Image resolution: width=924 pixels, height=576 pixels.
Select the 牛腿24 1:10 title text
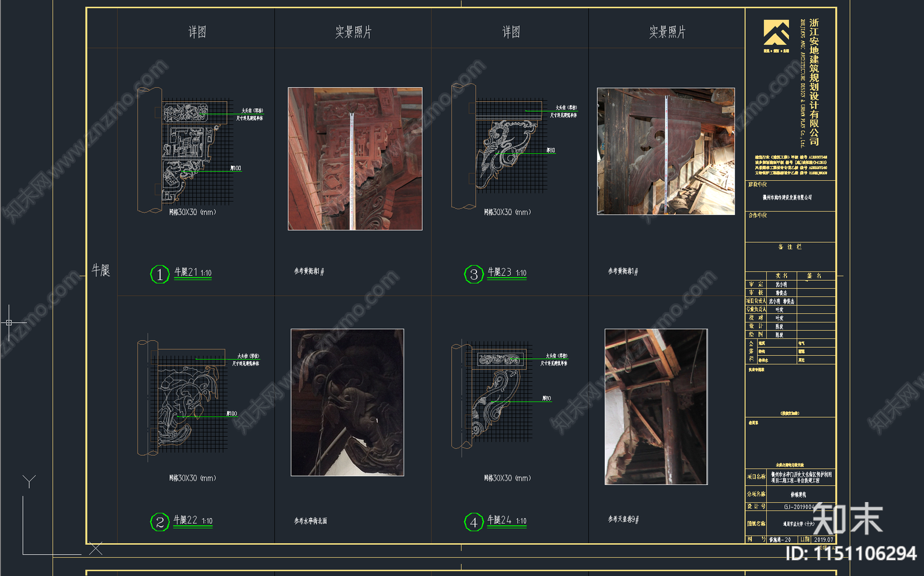(507, 521)
